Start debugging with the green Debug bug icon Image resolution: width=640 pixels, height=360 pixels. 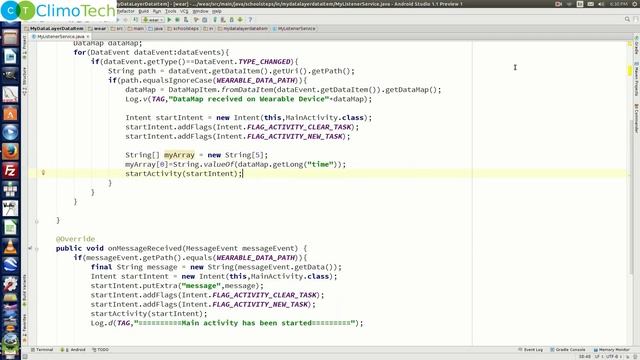pyautogui.click(x=178, y=20)
